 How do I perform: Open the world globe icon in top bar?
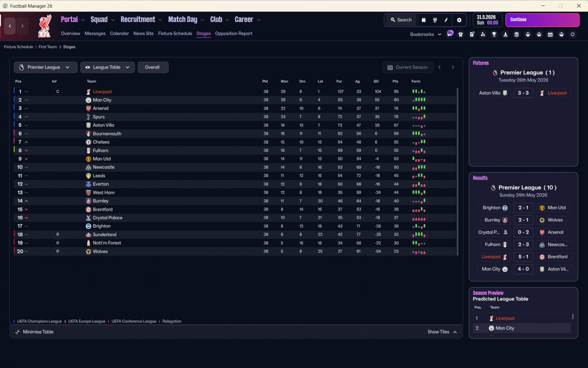click(x=435, y=20)
